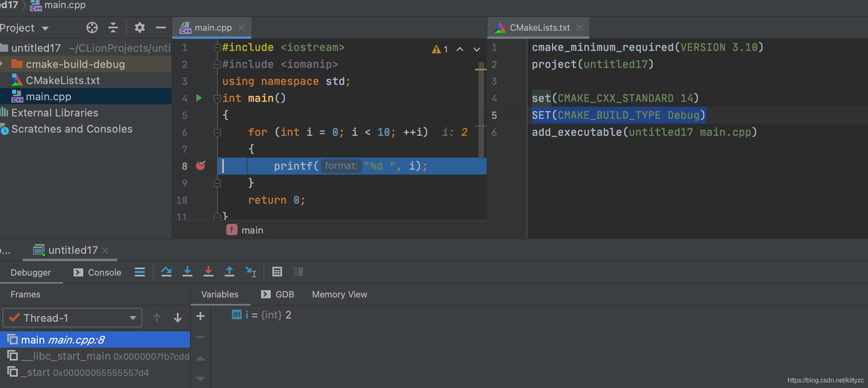Click the warning indicator in editor
Screen dimensions: 868x388
pos(440,49)
